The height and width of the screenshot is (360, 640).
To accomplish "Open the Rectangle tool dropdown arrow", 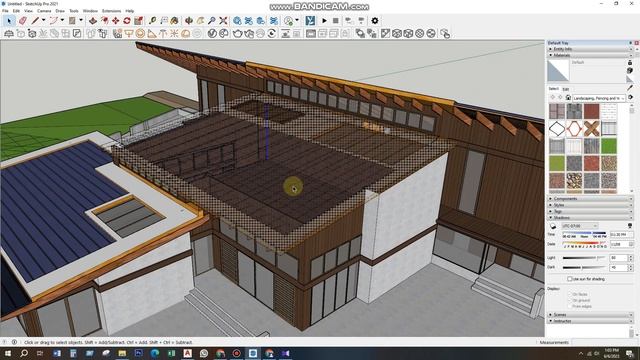I will (x=80, y=20).
